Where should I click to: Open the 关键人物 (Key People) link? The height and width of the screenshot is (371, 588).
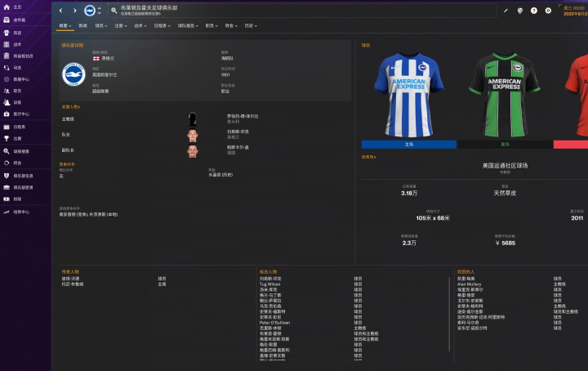coord(71,107)
